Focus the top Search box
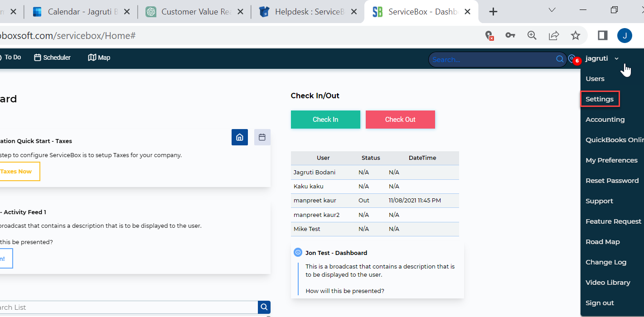The width and height of the screenshot is (644, 317). click(493, 59)
